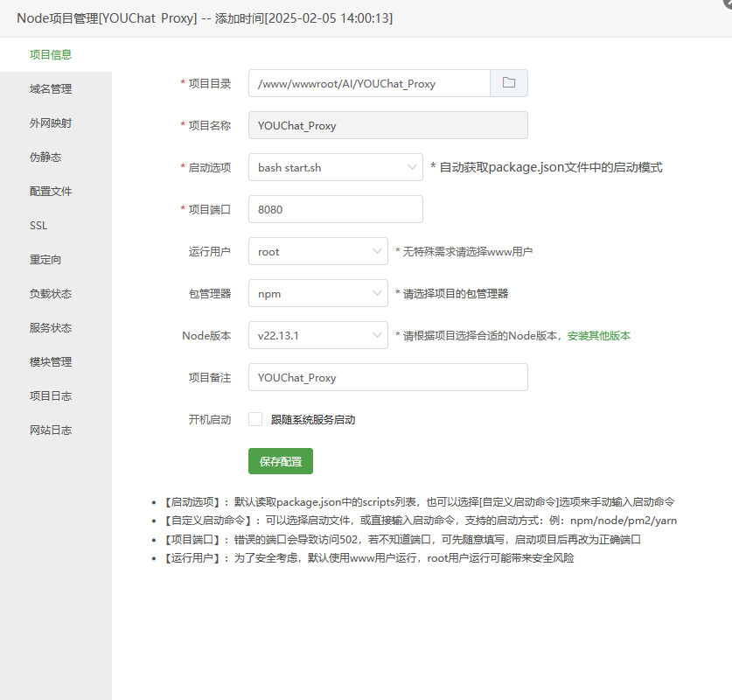Switch to 模块管理
Image resolution: width=732 pixels, height=700 pixels.
click(49, 361)
